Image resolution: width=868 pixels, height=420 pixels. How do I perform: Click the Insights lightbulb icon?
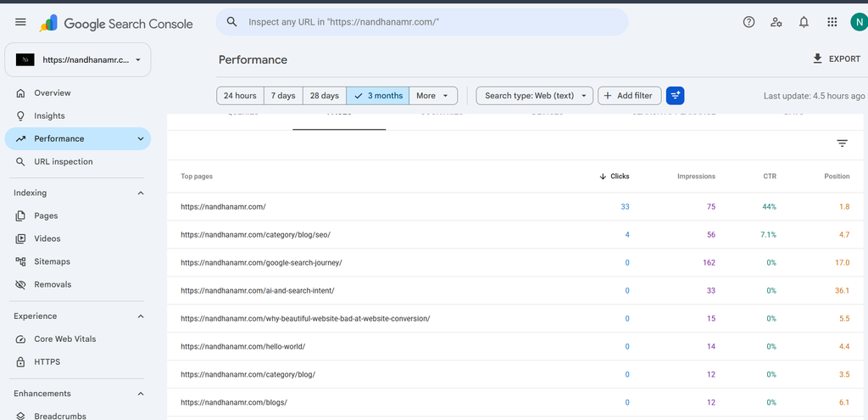20,115
